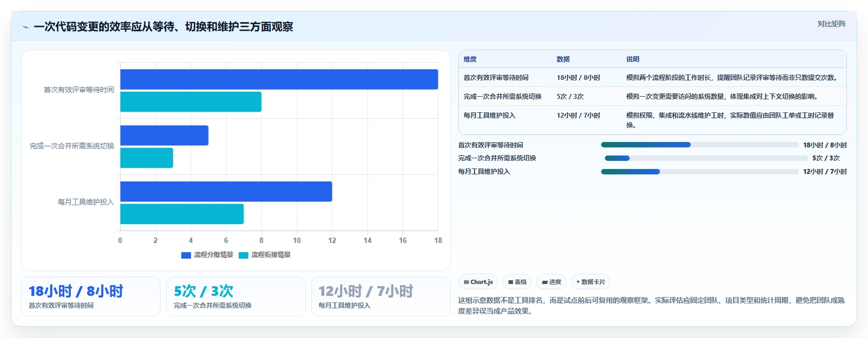
Task: Click the 说明 table column header
Action: pos(633,59)
